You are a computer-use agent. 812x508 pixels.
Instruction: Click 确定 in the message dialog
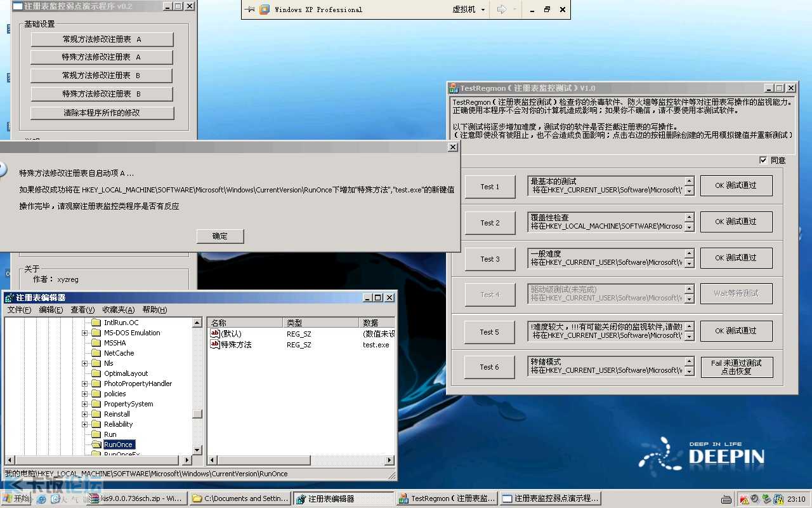[x=219, y=236]
